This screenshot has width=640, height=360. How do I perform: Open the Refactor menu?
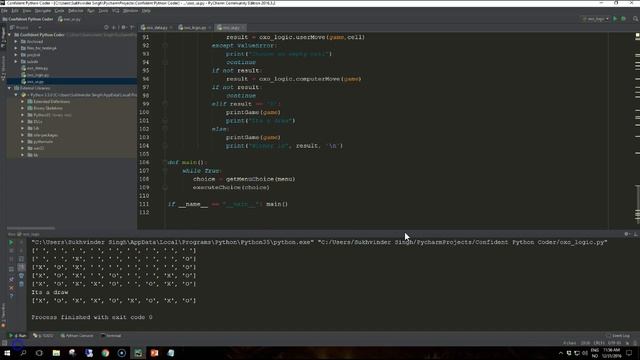coord(76,11)
